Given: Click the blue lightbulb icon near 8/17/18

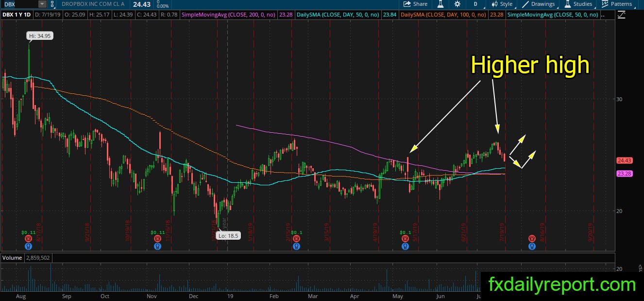Looking at the screenshot, I should pos(28,247).
